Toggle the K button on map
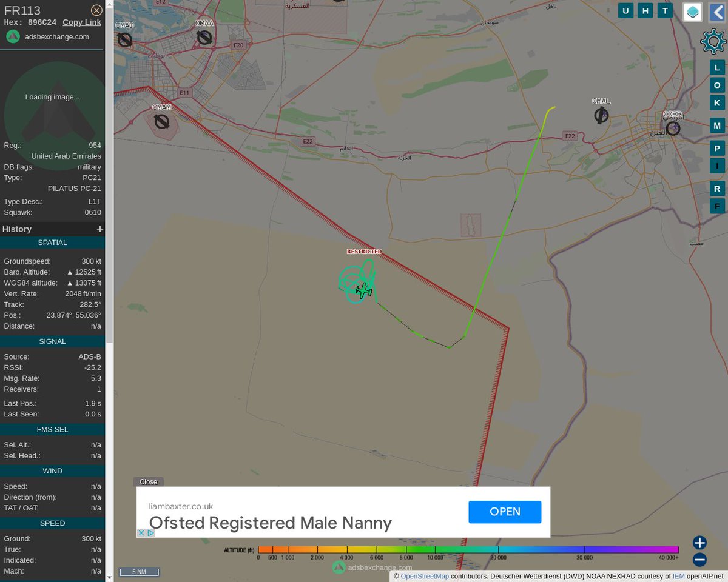 pos(717,103)
